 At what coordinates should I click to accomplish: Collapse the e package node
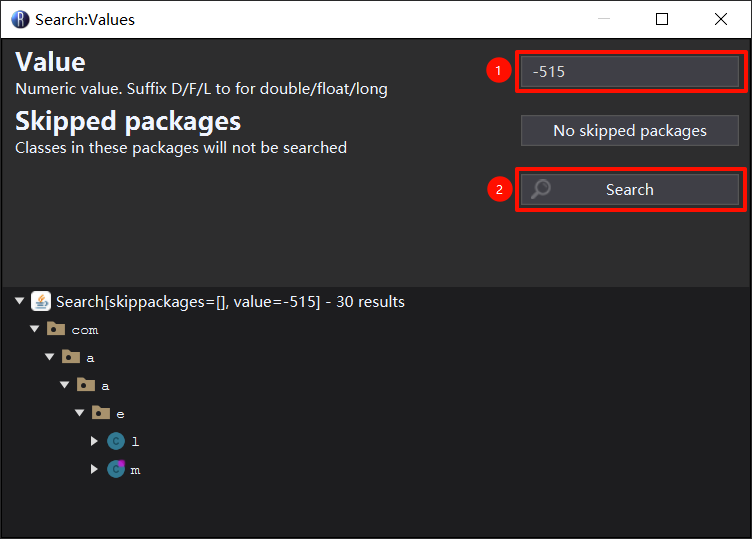pos(80,413)
